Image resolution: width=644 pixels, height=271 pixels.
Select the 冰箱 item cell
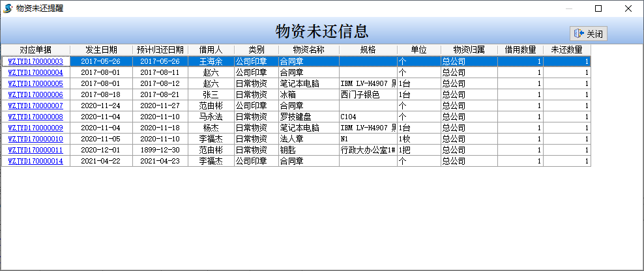click(308, 94)
